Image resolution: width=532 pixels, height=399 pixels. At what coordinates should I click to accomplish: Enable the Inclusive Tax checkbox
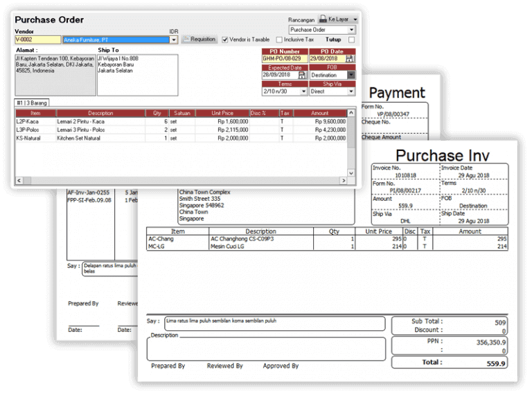pos(279,39)
